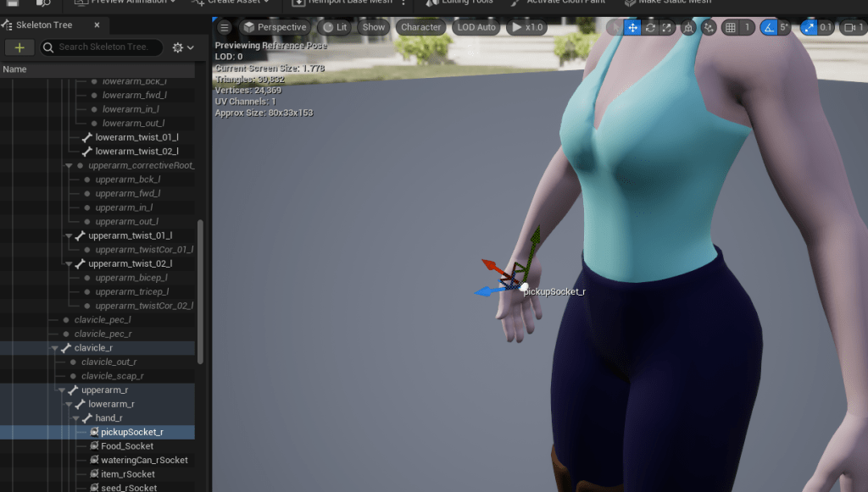Open the Character viewport menu
This screenshot has width=868, height=492.
coord(420,27)
